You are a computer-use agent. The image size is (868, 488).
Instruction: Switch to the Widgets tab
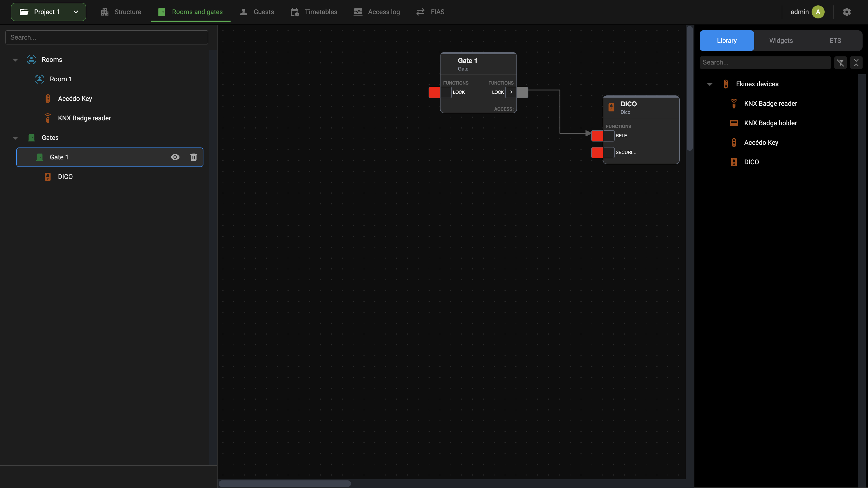[x=781, y=41]
